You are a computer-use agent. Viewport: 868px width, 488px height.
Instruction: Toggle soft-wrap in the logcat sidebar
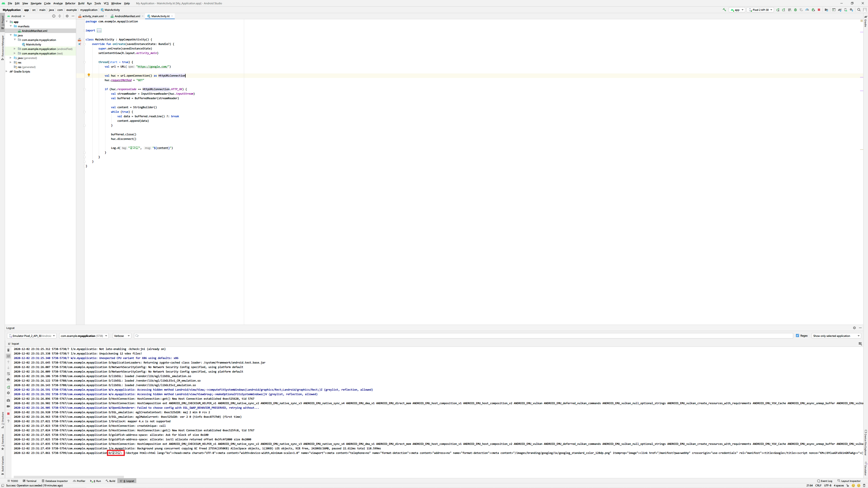coord(8,374)
